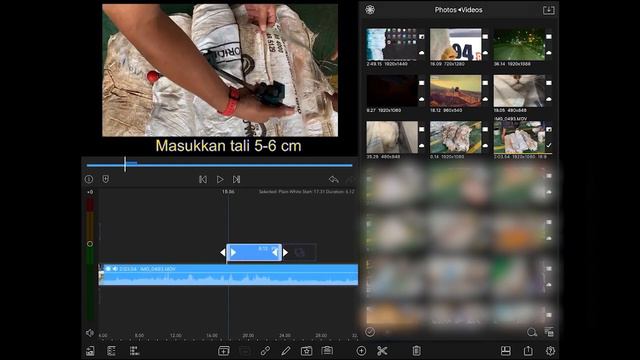Viewport: 640px width, 360px height.
Task: Select the dark 8.27 1920x1080 video thumbnail
Action: click(x=391, y=91)
